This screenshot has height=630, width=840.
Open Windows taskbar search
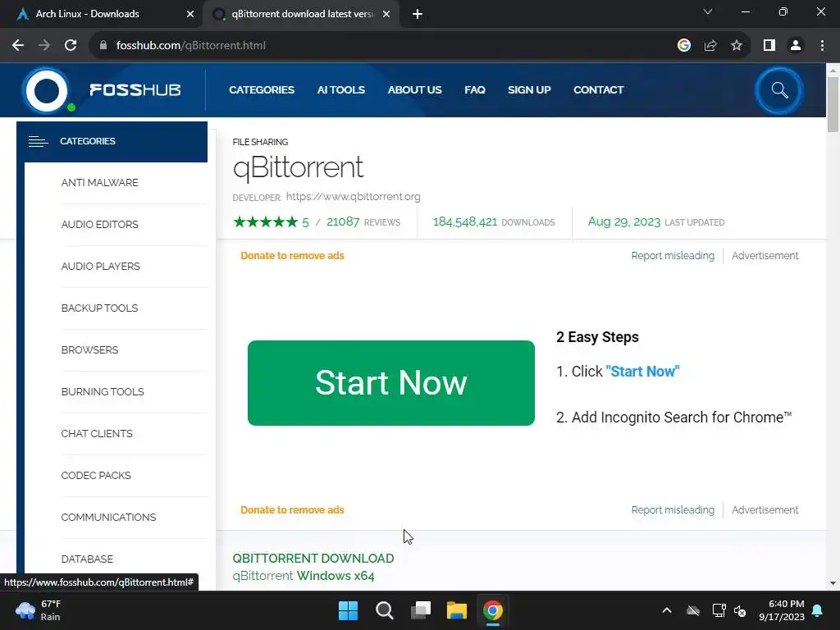(x=385, y=610)
